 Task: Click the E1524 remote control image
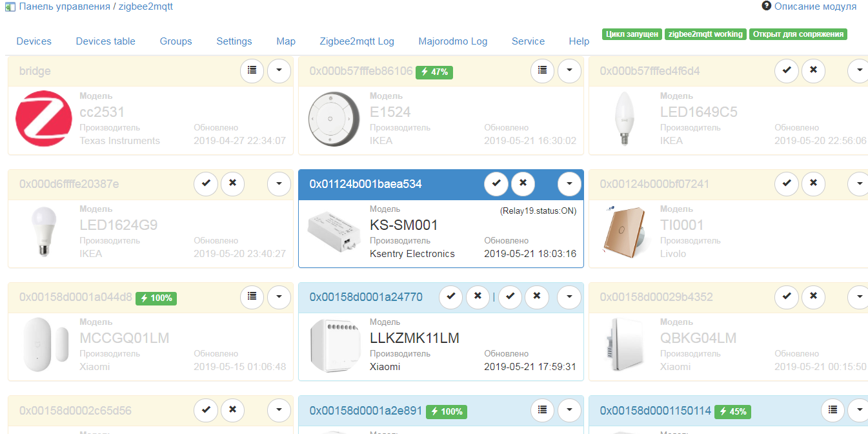click(332, 119)
